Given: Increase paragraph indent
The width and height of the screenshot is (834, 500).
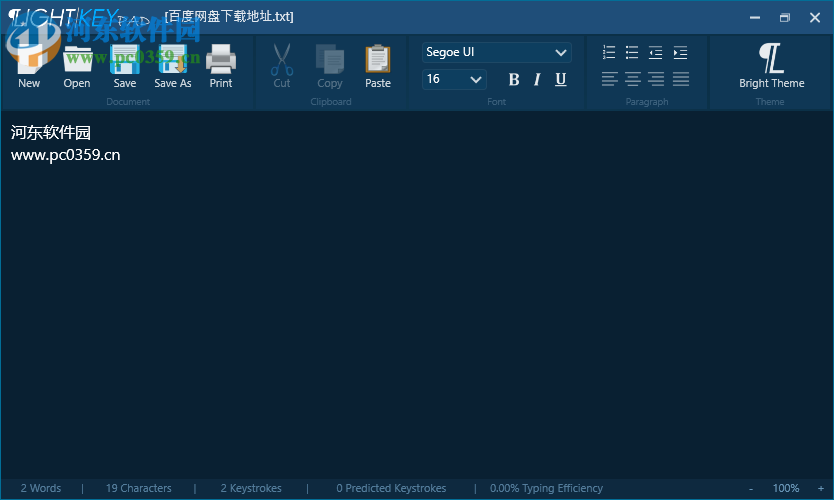Looking at the screenshot, I should 680,52.
